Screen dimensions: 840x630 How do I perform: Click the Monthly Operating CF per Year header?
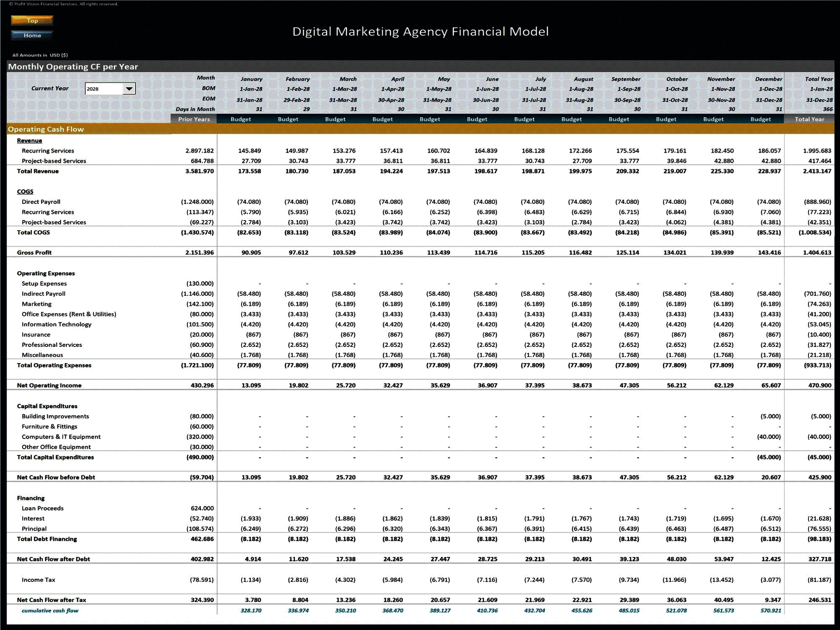coord(73,66)
